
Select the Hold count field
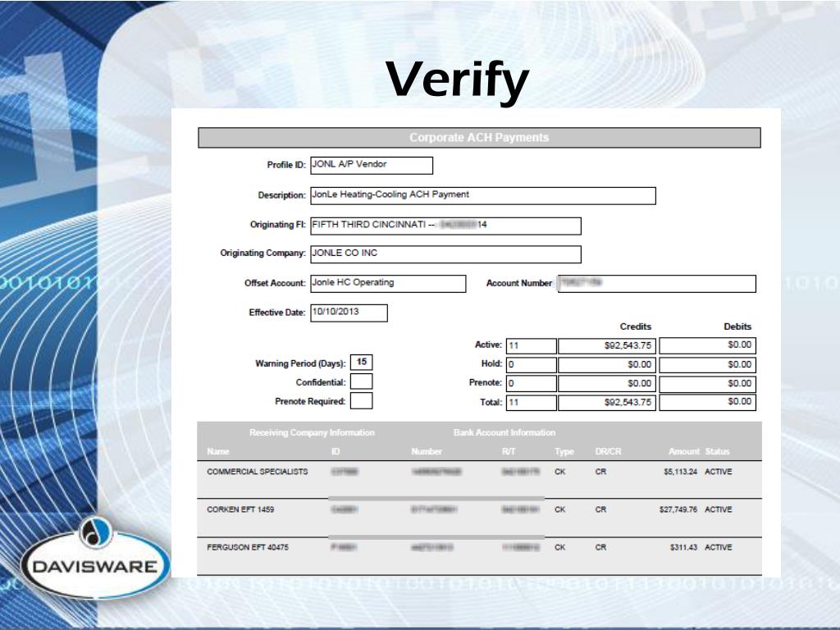pos(531,365)
